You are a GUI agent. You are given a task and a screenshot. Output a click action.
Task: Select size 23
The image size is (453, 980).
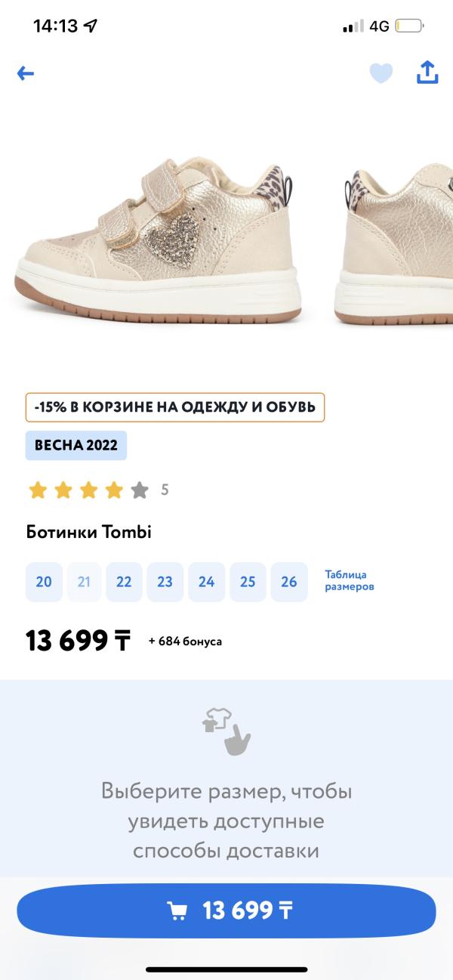165,582
